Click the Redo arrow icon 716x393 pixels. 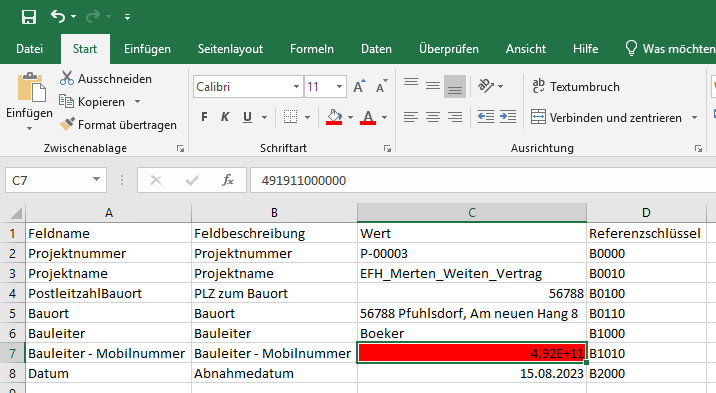[x=93, y=17]
